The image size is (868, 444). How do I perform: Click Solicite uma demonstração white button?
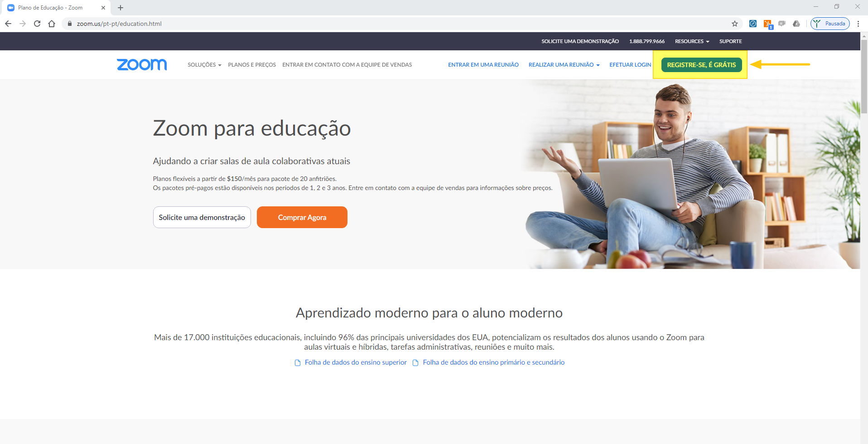point(202,217)
